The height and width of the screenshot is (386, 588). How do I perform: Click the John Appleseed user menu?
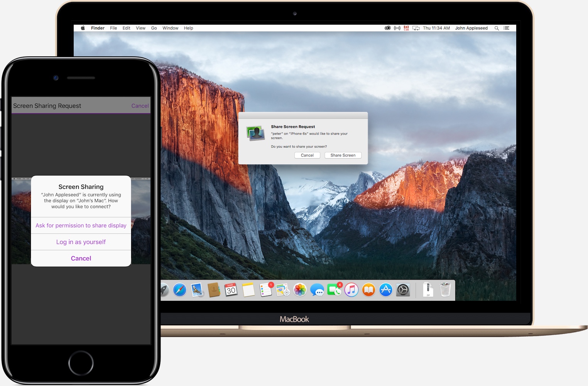tap(471, 28)
